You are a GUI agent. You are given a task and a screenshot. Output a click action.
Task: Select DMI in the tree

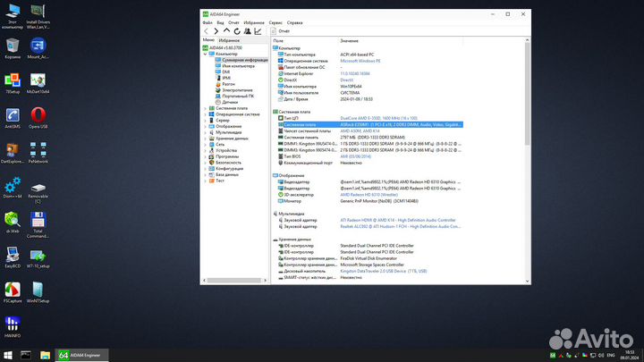[223, 72]
